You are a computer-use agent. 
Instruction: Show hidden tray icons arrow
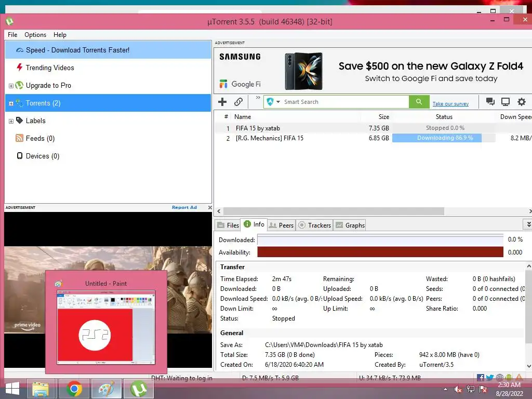pyautogui.click(x=445, y=389)
